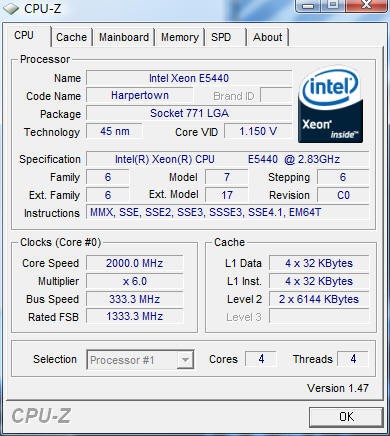Click the Instructions field listing MMX, SSE
This screenshot has height=436, width=390.
click(x=227, y=212)
